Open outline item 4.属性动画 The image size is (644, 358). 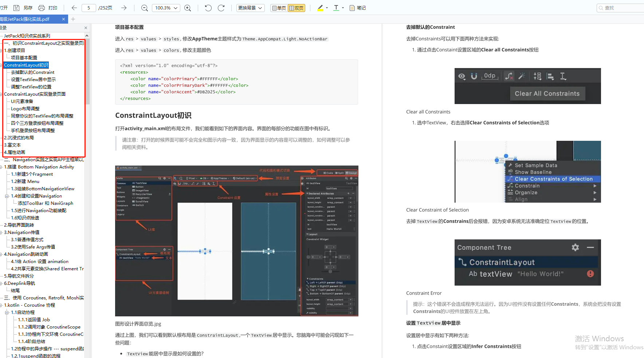[15, 152]
